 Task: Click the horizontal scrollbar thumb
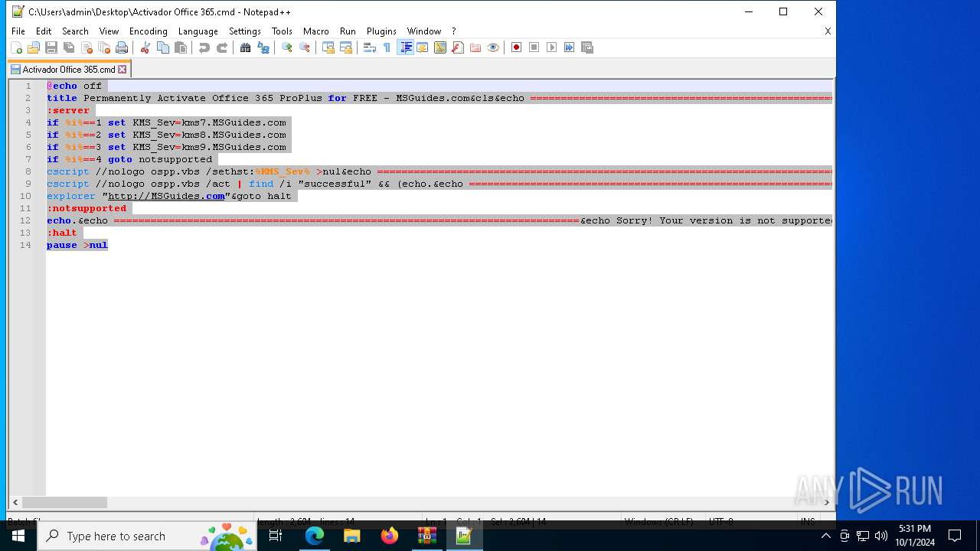click(64, 502)
